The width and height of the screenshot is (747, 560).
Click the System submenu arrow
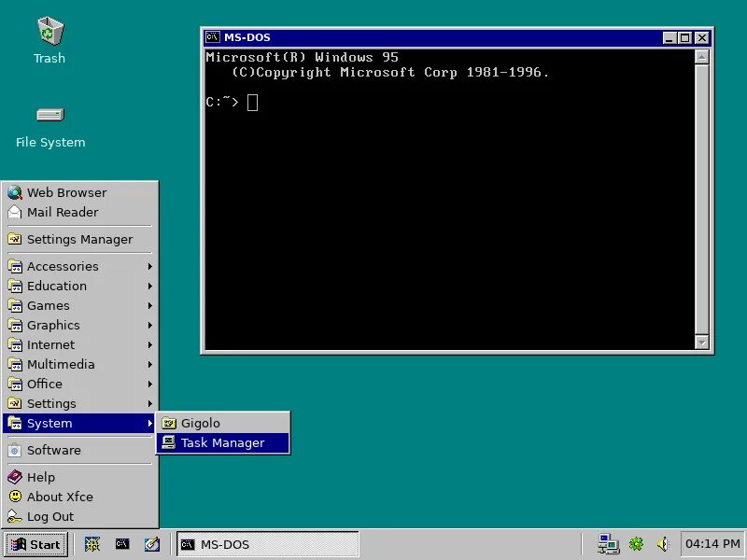tap(149, 423)
